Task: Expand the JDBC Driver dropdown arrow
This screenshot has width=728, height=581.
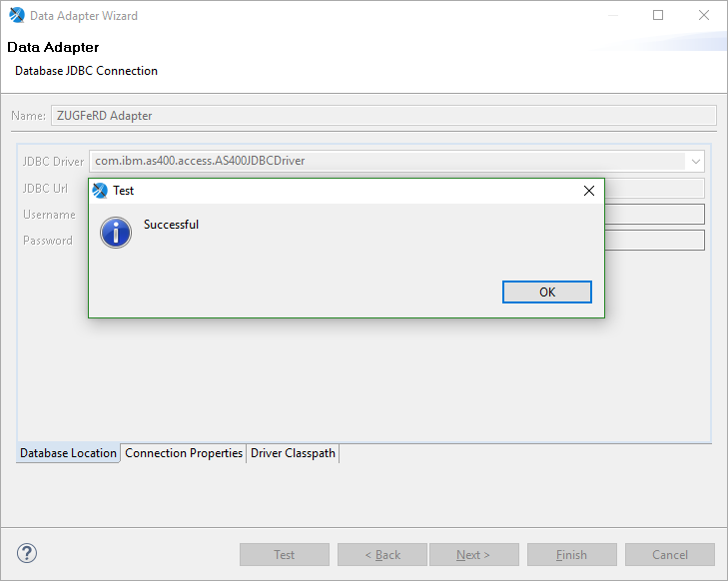Action: [694, 162]
